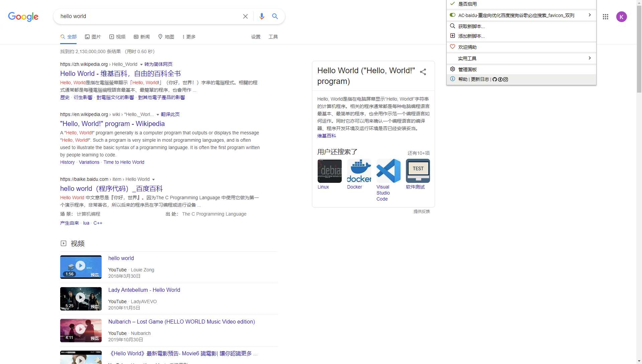Submit search with the magnifier icon
Viewport: 642px width, 364px height.
(275, 16)
